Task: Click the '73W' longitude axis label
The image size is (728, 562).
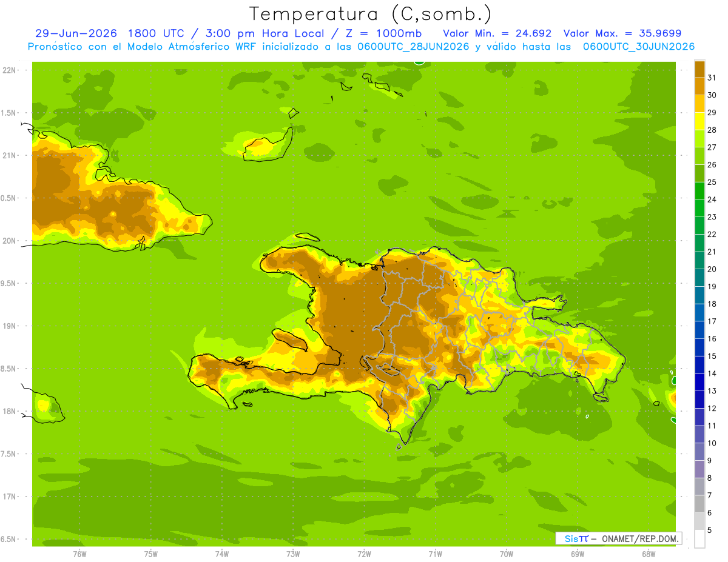Action: tap(293, 554)
